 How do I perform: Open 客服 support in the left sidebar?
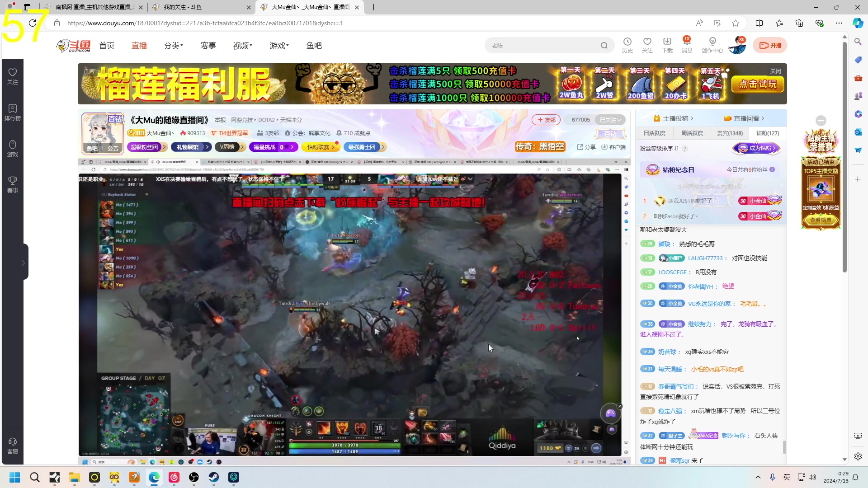tap(13, 446)
